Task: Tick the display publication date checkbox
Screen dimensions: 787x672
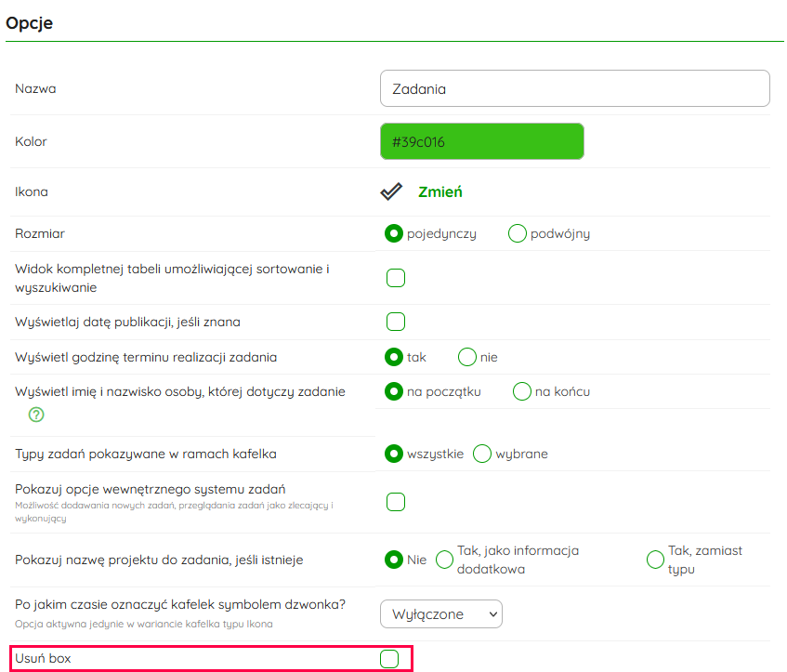Action: coord(396,322)
